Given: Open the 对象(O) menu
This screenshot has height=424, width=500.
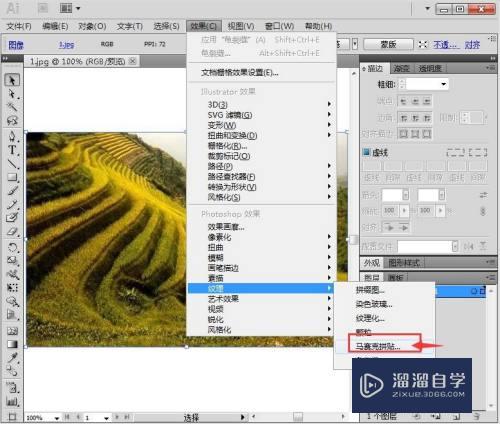Looking at the screenshot, I should tap(92, 26).
